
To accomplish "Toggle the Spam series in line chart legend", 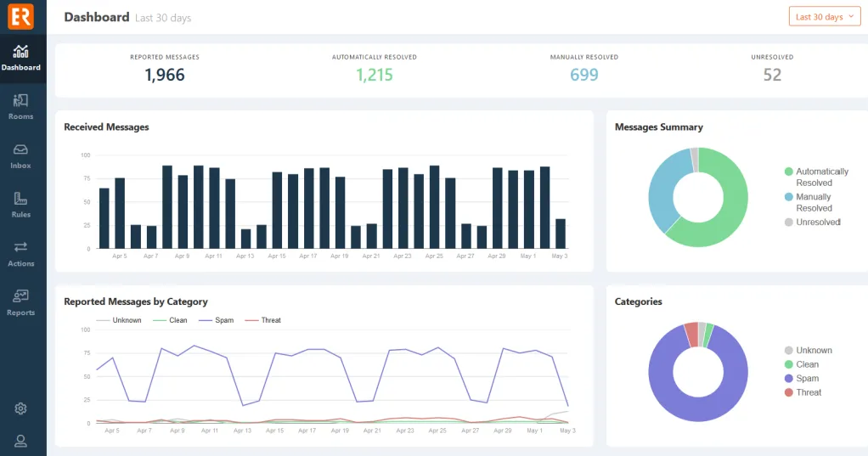I will pyautogui.click(x=217, y=320).
